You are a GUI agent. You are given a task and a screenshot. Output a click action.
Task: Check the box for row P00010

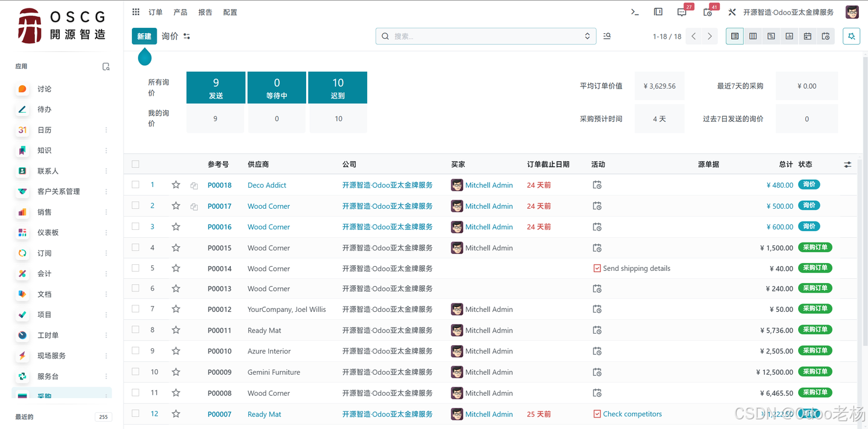click(136, 351)
